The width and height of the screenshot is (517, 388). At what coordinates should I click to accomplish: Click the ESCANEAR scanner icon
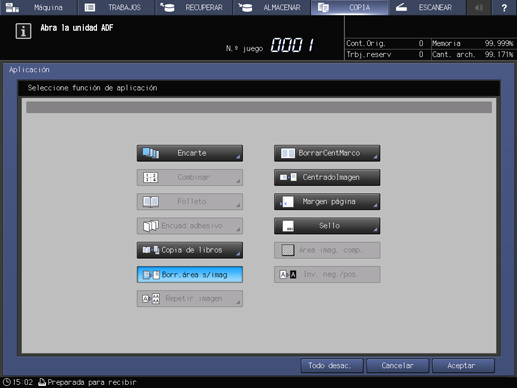[401, 7]
